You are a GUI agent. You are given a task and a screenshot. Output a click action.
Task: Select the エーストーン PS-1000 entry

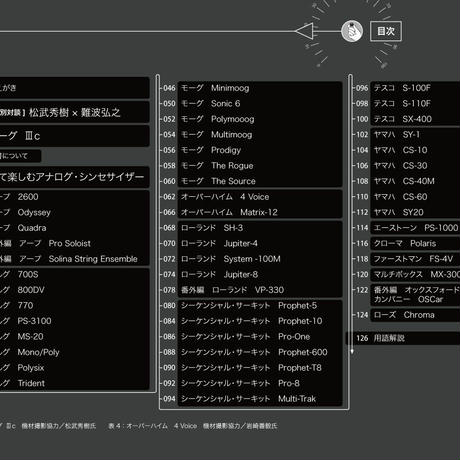click(415, 228)
